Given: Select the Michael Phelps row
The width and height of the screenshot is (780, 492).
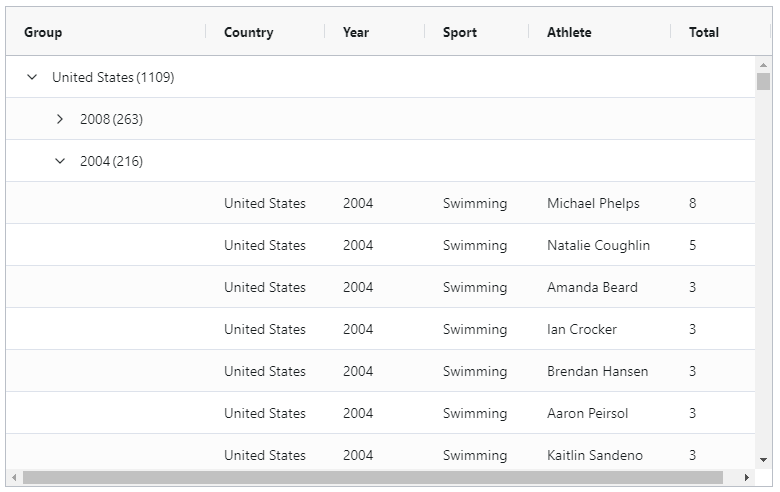Looking at the screenshot, I should pos(592,203).
